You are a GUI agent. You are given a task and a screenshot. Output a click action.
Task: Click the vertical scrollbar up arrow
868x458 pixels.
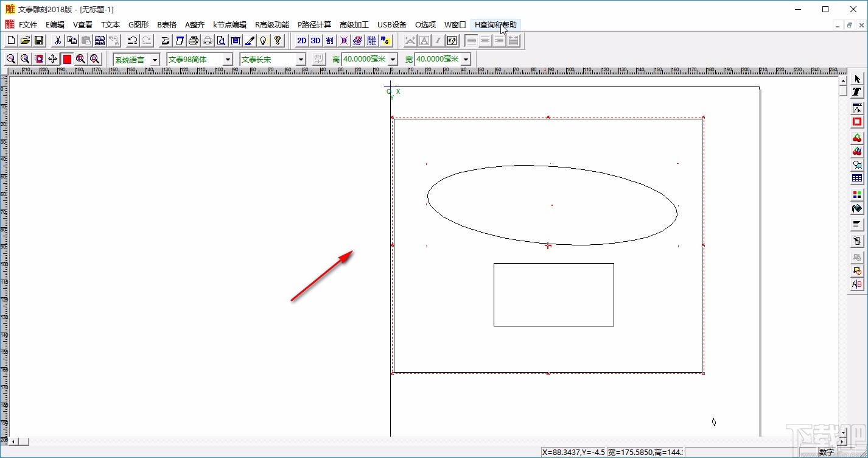(x=843, y=80)
